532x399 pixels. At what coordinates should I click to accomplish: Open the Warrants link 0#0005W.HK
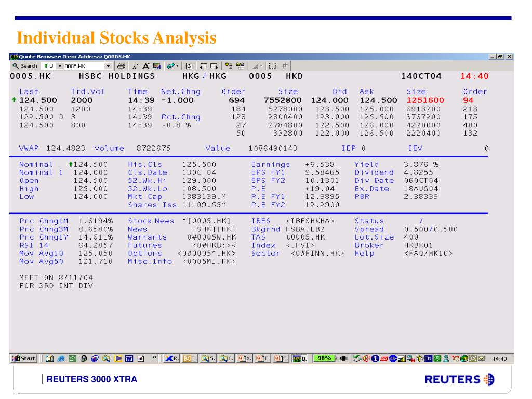pyautogui.click(x=211, y=237)
